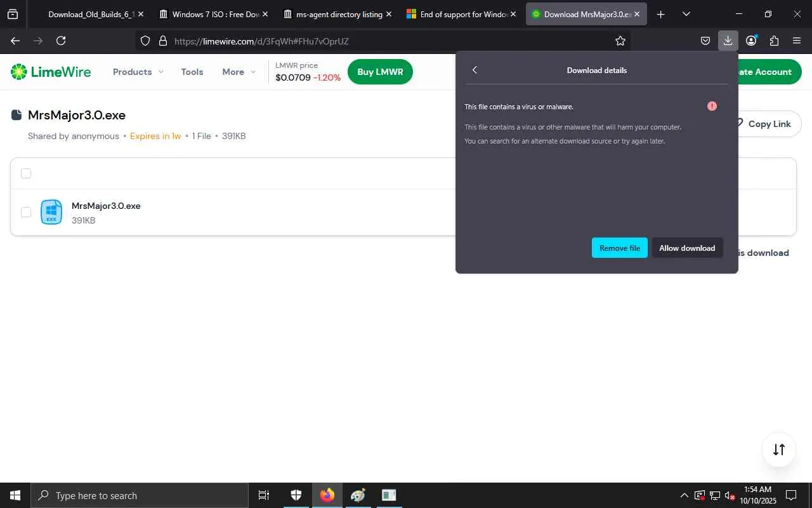Viewport: 812px width, 508px height.
Task: Click the LMWR price ticker
Action: coord(308,72)
